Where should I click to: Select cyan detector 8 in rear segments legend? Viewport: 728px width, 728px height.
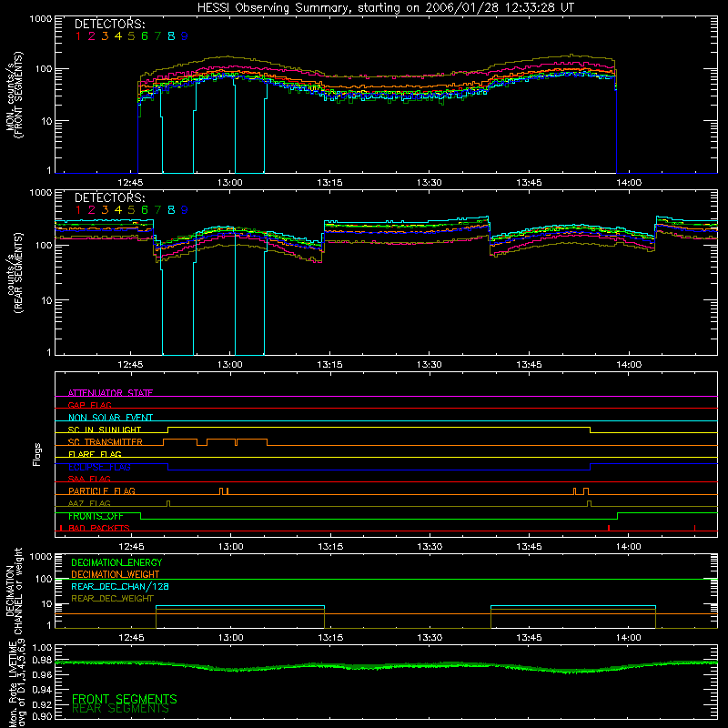[x=171, y=210]
